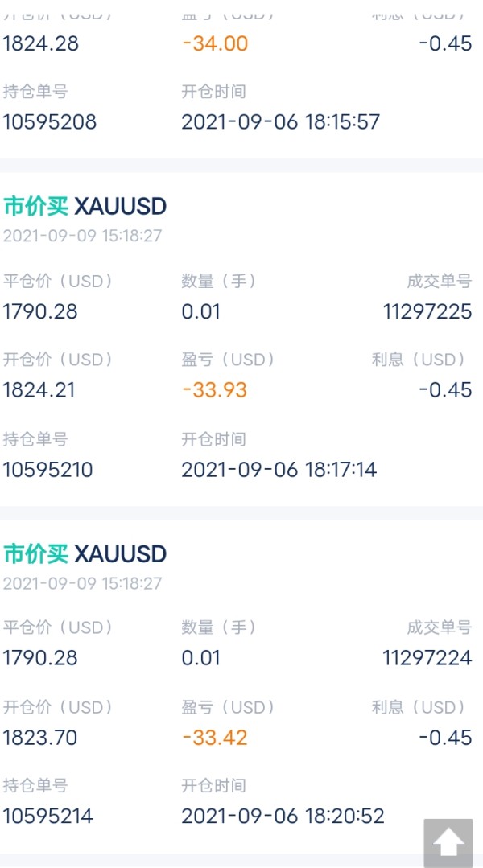
Task: Tap the 0.01 lot quantity left of deal 11297224
Action: [200, 658]
